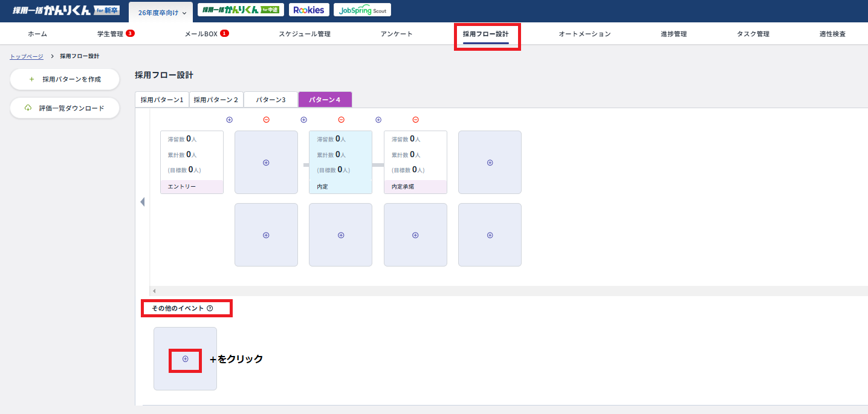Switch to the 採用パターン2 tab
The width and height of the screenshot is (868, 414).
216,100
